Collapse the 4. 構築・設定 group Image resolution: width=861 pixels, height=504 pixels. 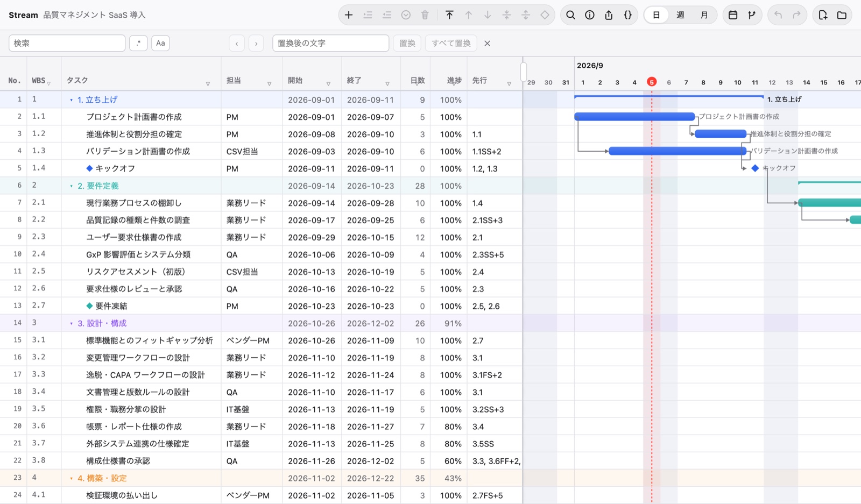(71, 479)
